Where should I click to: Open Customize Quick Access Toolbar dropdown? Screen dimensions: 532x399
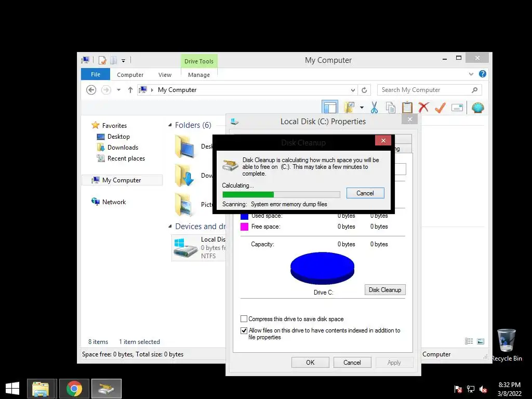(124, 61)
